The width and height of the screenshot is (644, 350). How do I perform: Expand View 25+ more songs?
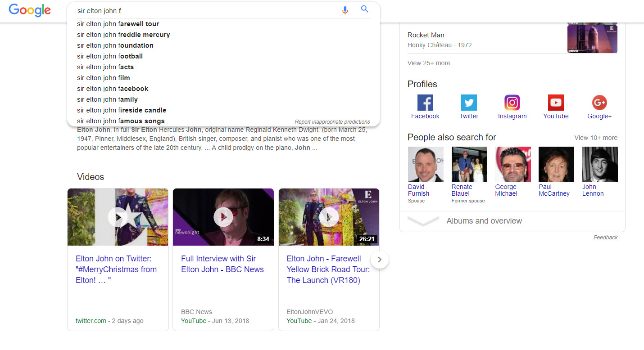429,63
